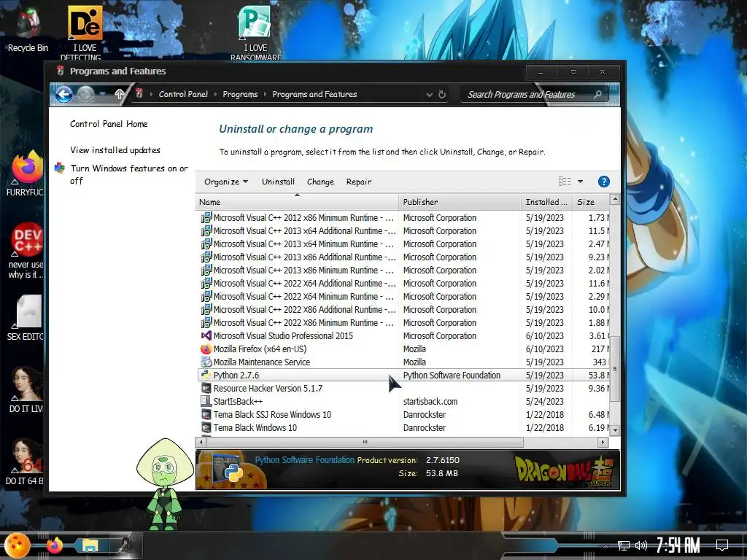Image resolution: width=747 pixels, height=560 pixels.
Task: Click the startisback.com publisher cell
Action: 430,402
